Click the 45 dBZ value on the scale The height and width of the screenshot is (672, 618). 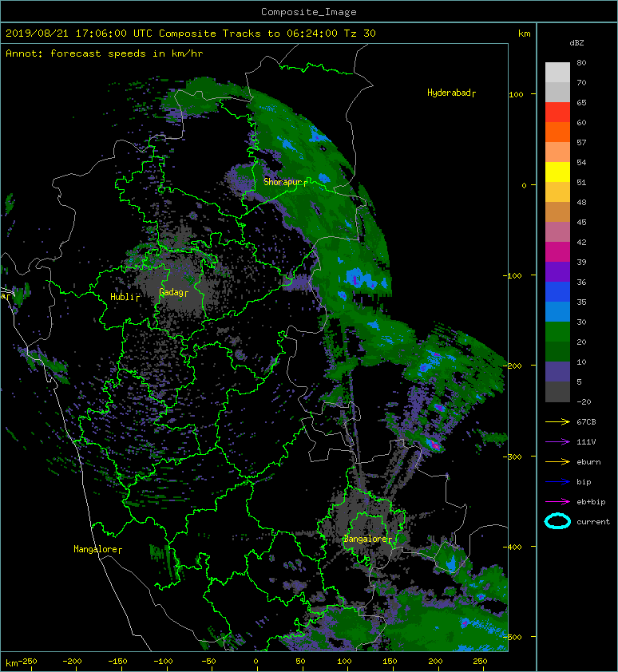581,223
